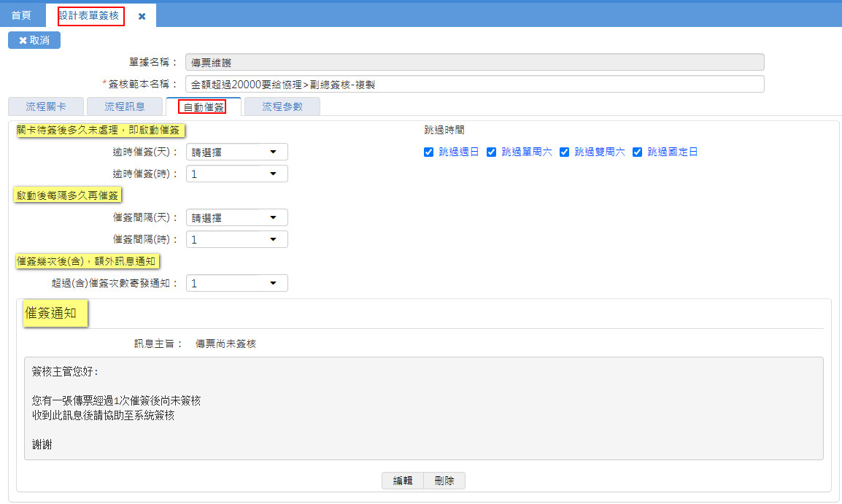Disable the 跳過國定日 checkbox
The width and height of the screenshot is (842, 504).
pos(638,152)
